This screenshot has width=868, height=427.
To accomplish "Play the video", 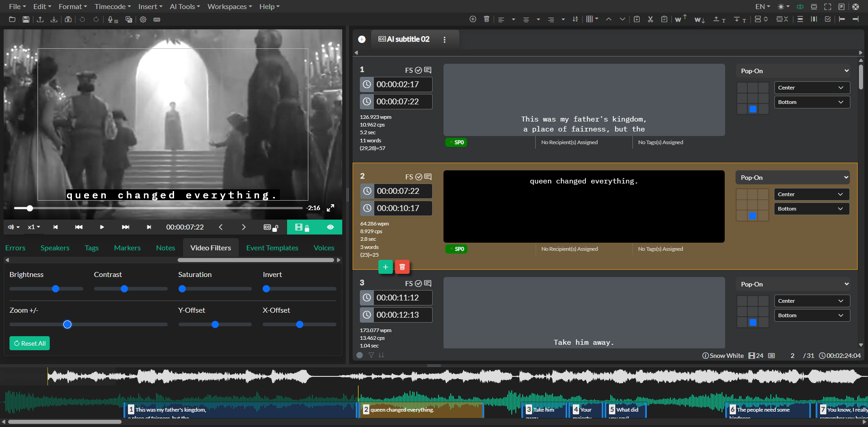I will [102, 227].
